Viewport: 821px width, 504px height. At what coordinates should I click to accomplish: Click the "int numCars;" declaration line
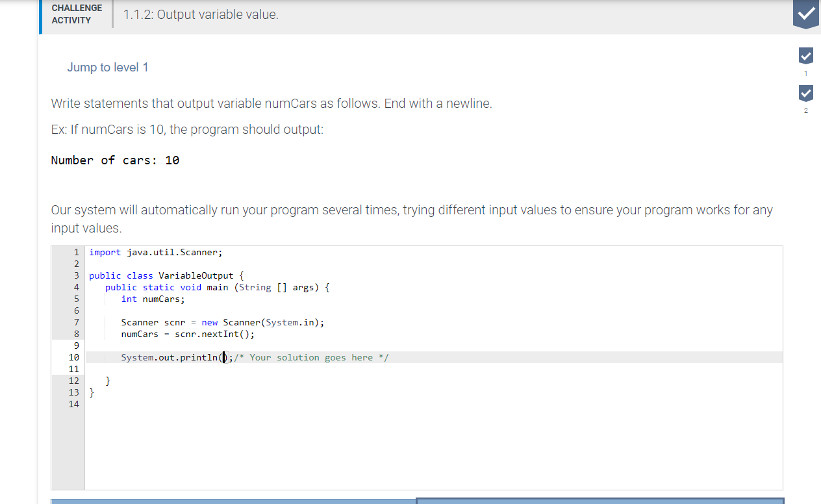click(152, 299)
